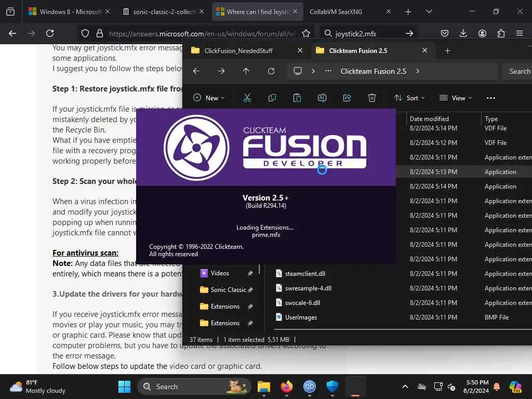Image resolution: width=532 pixels, height=399 pixels.
Task: Reload the Firefox page
Action: tap(50, 33)
